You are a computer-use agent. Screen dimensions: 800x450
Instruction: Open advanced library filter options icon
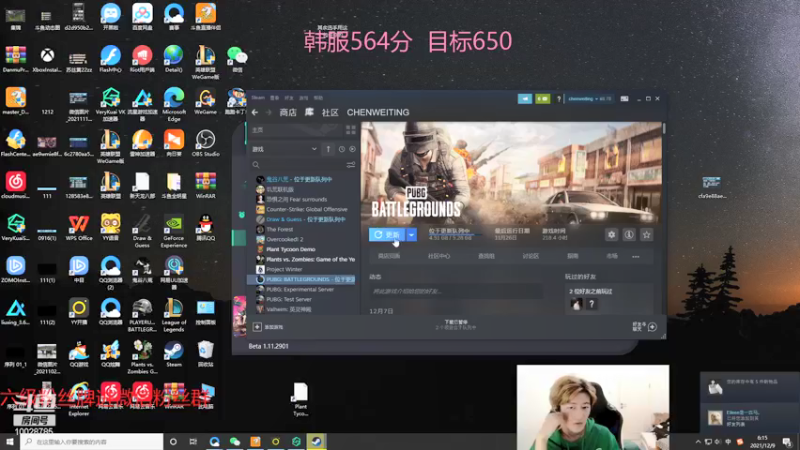(x=351, y=165)
